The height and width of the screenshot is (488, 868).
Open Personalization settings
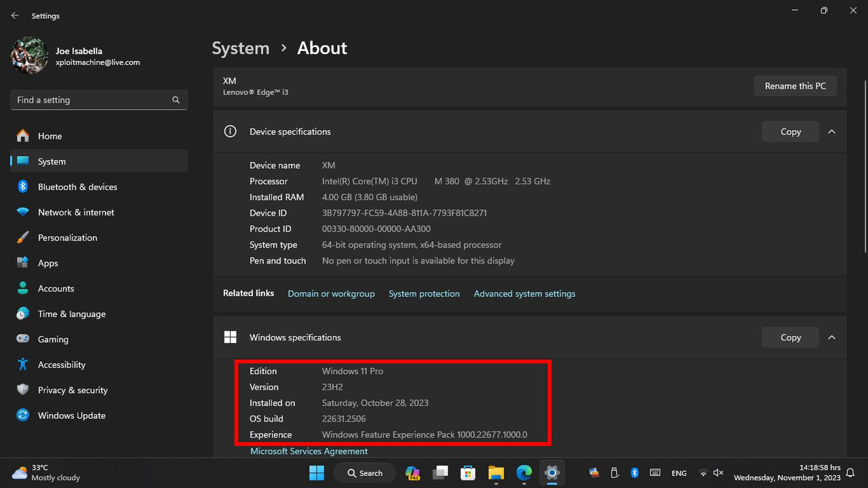[x=99, y=237]
